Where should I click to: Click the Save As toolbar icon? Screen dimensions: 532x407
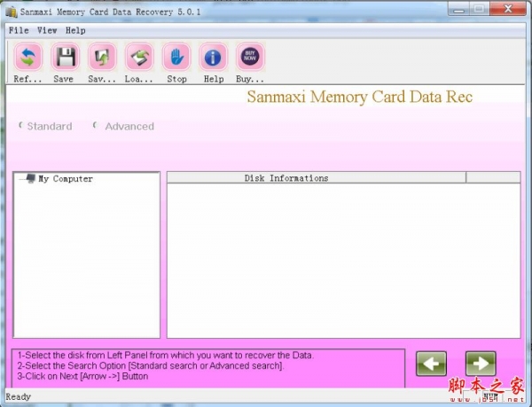tap(102, 57)
